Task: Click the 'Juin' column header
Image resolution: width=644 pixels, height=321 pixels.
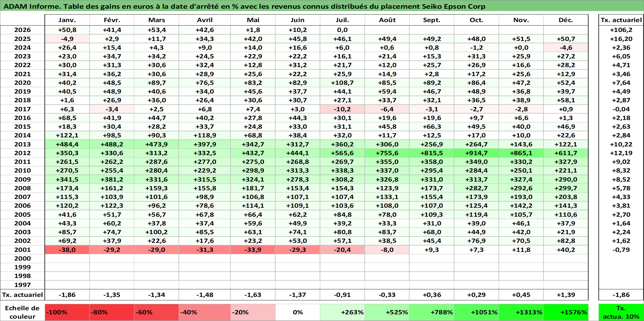Action: [x=298, y=20]
